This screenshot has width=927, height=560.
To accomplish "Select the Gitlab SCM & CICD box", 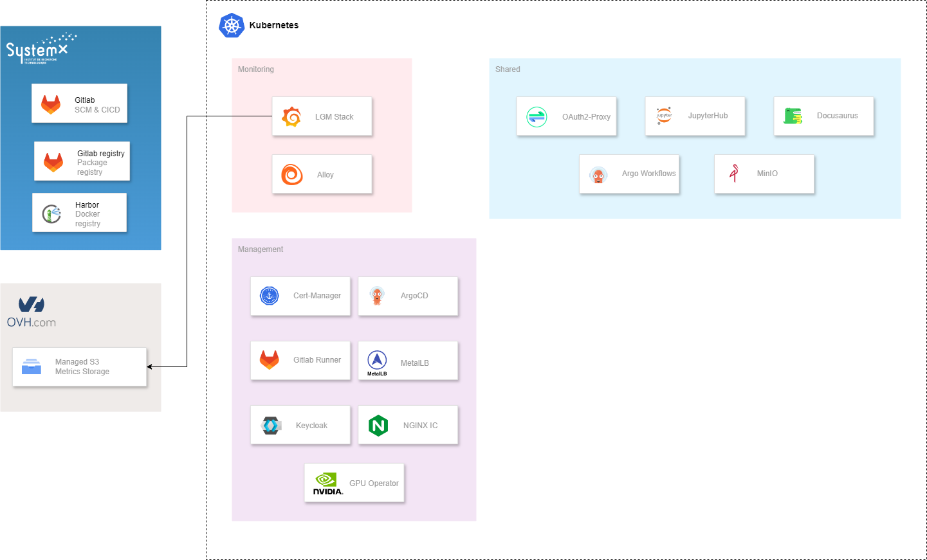I will (x=80, y=104).
